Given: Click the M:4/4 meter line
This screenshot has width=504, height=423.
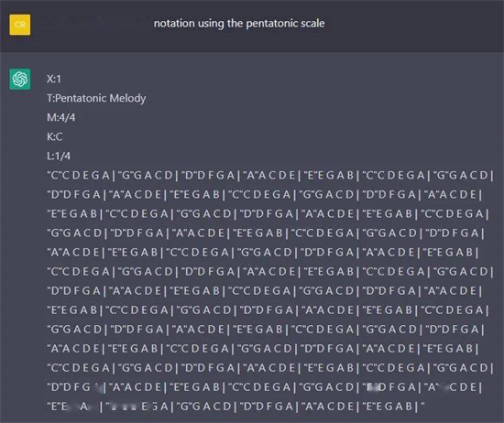Looking at the screenshot, I should 60,117.
